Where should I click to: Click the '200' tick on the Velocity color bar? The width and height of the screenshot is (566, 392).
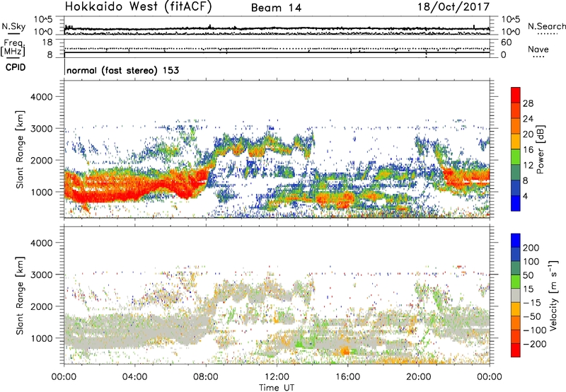click(x=531, y=248)
